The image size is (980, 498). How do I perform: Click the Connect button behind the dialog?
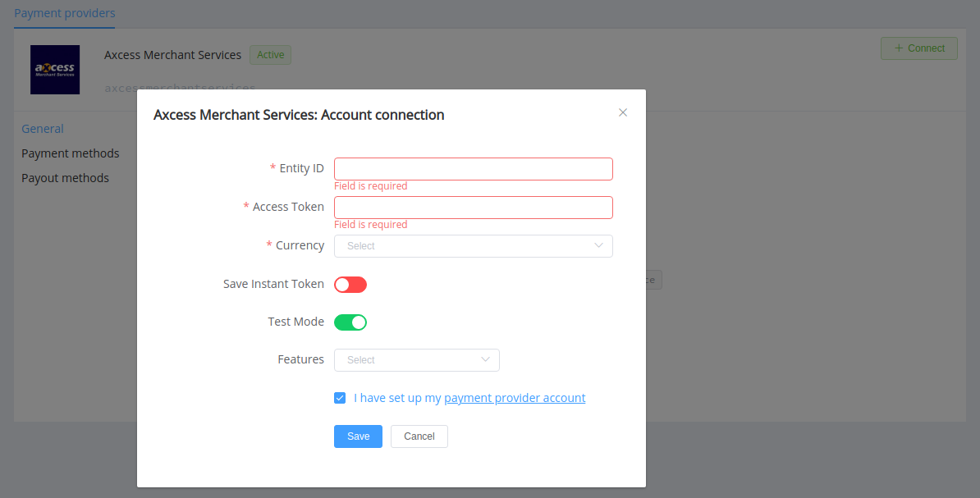click(x=918, y=48)
